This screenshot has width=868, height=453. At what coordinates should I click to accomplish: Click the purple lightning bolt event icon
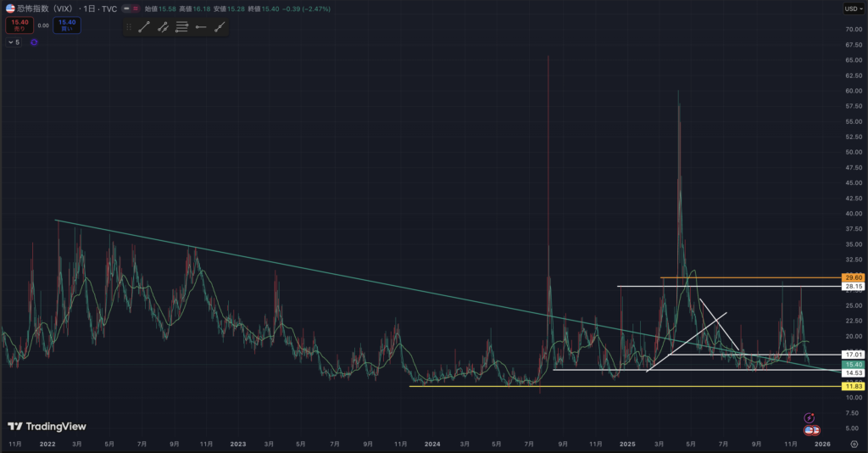click(x=810, y=417)
